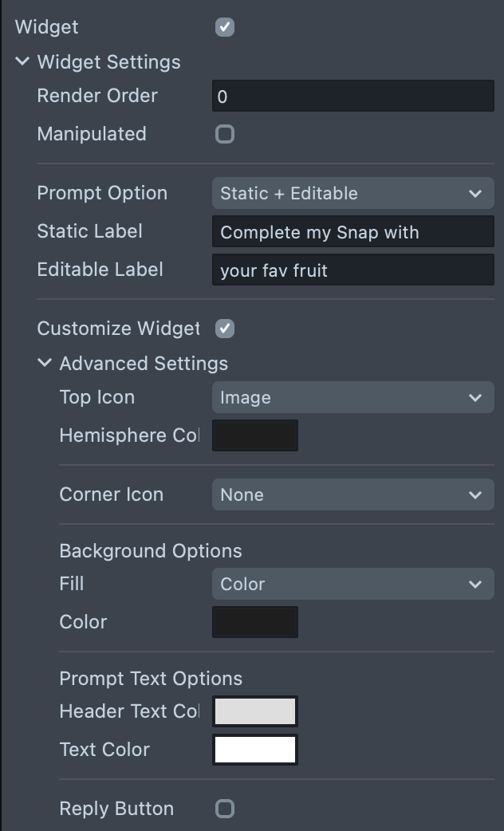Uncheck the Customize Widget checkbox
Viewport: 504px width, 831px height.
(225, 329)
